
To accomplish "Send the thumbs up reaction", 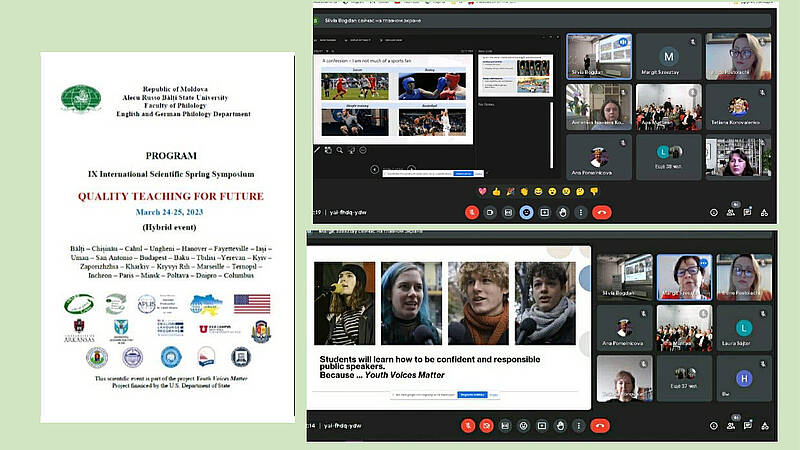I will [x=496, y=191].
